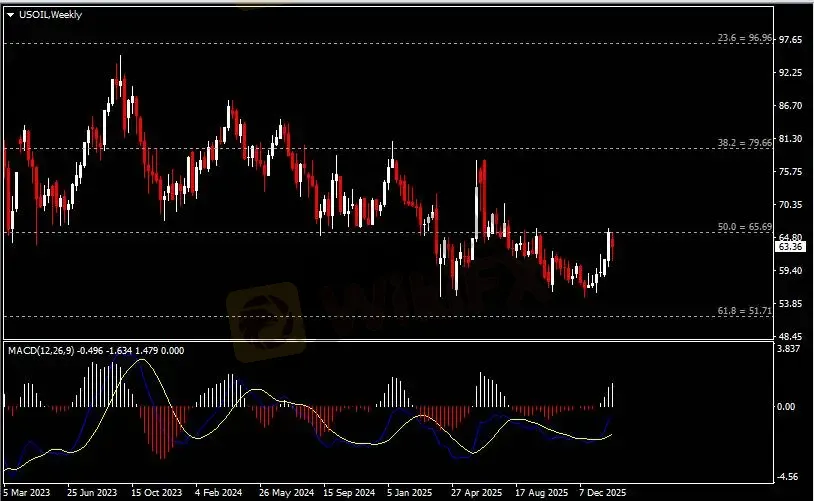Click the 27 Apr 2025 date label
Image resolution: width=814 pixels, height=501 pixels.
[x=477, y=492]
